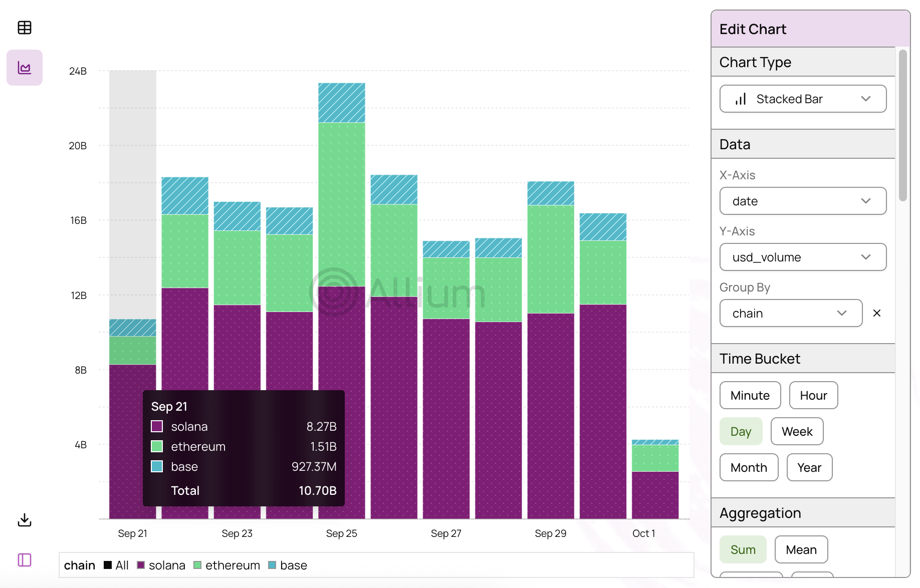The image size is (920, 588).
Task: Click the Sep 25 tallest bar
Action: coord(342,301)
